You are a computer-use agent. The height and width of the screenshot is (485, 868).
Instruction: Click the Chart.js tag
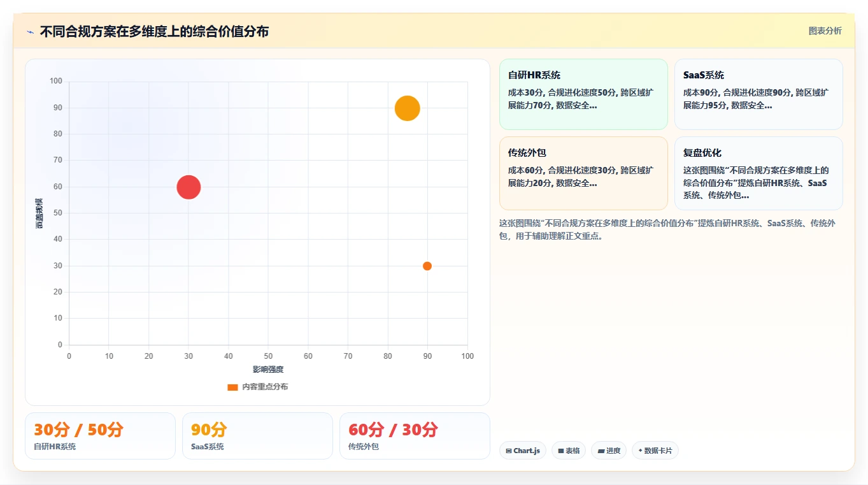(523, 451)
